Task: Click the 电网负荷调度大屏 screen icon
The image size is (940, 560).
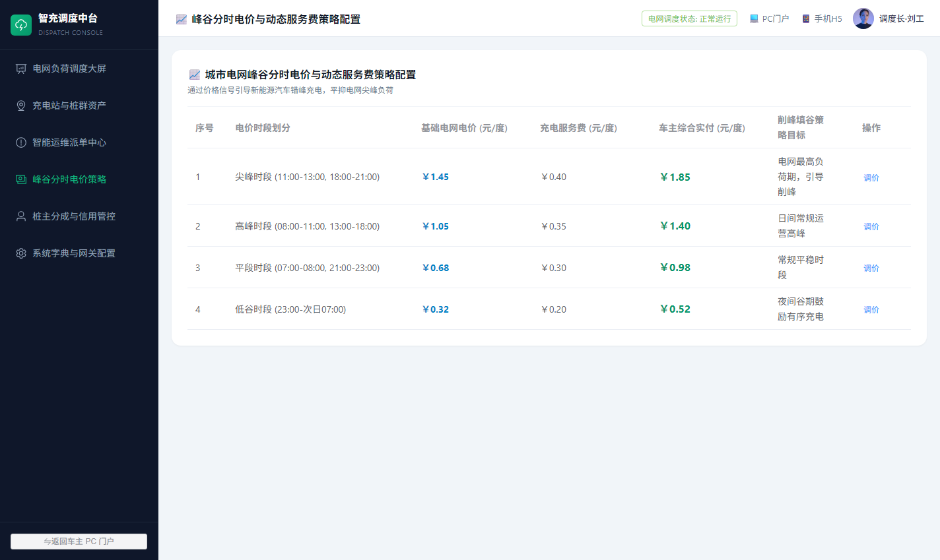Action: point(21,69)
